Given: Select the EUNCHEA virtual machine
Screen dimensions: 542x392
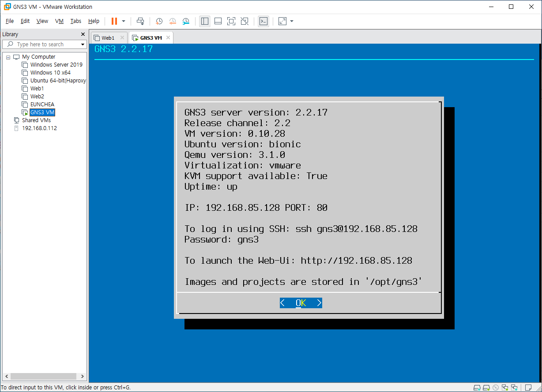Looking at the screenshot, I should pyautogui.click(x=42, y=105).
